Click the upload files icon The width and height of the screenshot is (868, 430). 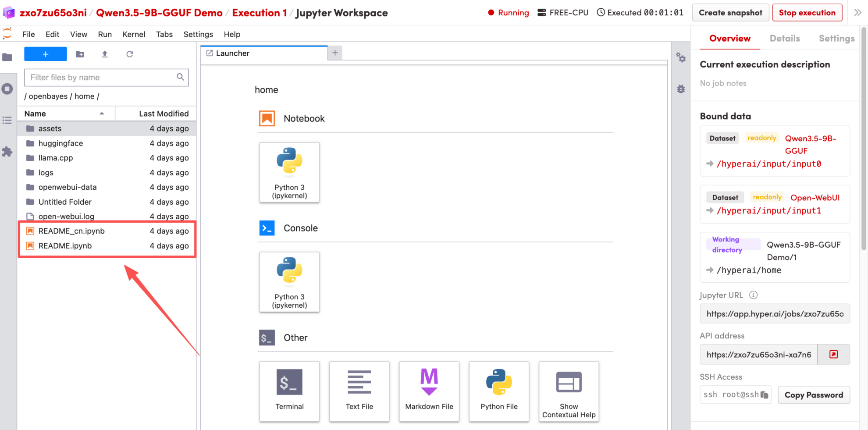click(x=105, y=54)
